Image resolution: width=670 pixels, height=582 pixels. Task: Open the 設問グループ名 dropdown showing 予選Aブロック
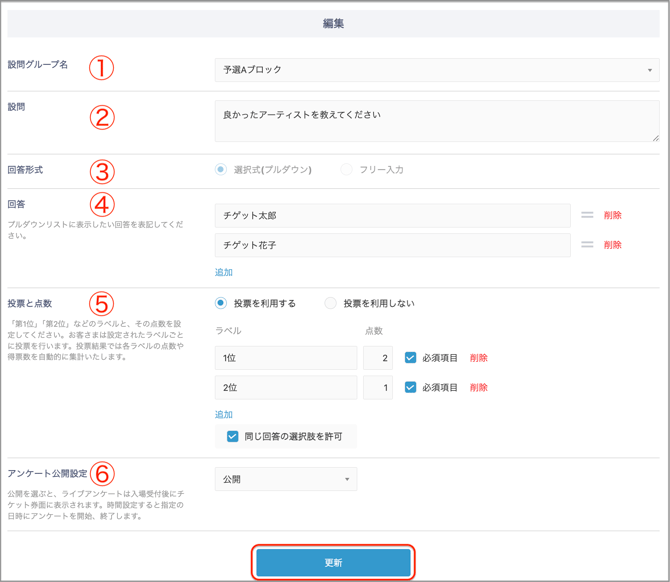pyautogui.click(x=436, y=70)
